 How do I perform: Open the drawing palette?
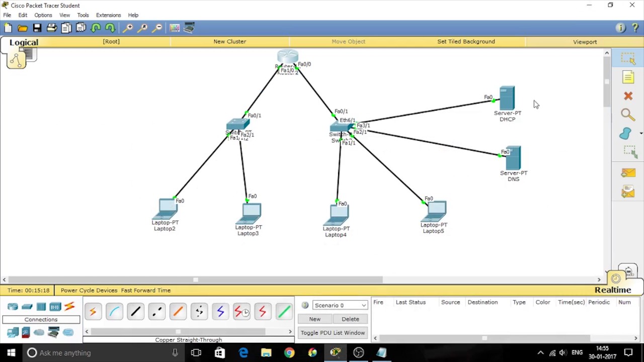(x=175, y=28)
